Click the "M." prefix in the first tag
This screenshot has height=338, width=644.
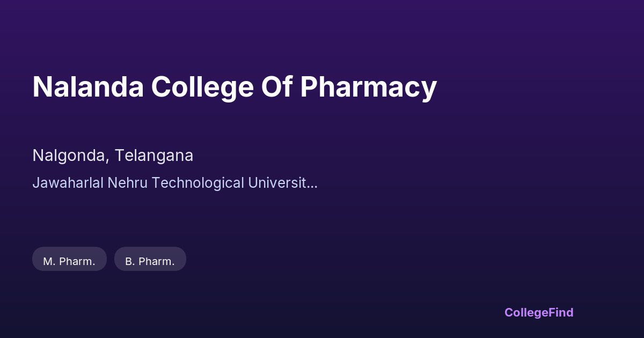49,261
